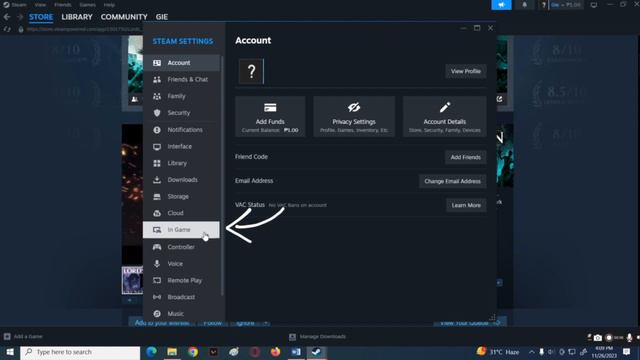Click the Account ID card icon

click(157, 63)
